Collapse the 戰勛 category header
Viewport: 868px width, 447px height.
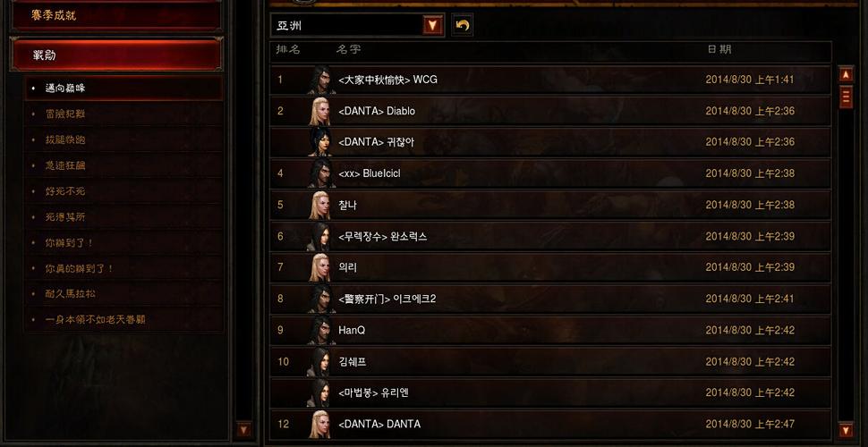[x=116, y=55]
